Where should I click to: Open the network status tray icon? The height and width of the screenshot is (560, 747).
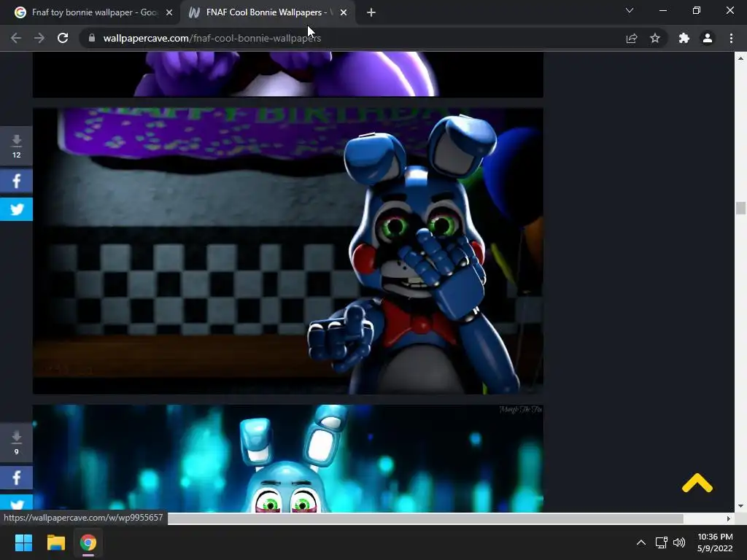click(661, 542)
